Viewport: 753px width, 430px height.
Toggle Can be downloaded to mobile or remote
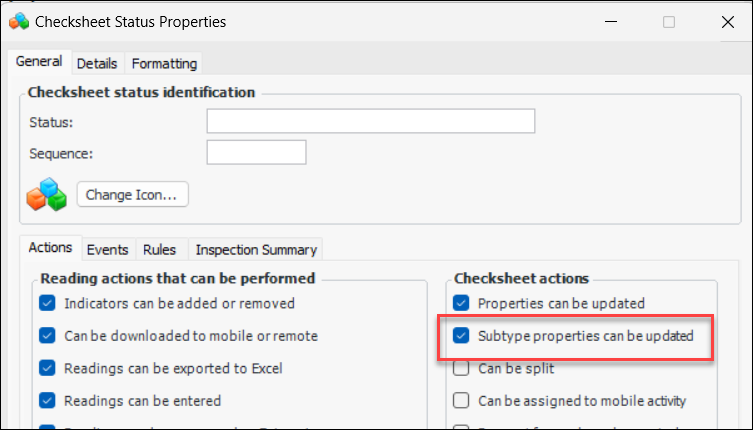[47, 336]
